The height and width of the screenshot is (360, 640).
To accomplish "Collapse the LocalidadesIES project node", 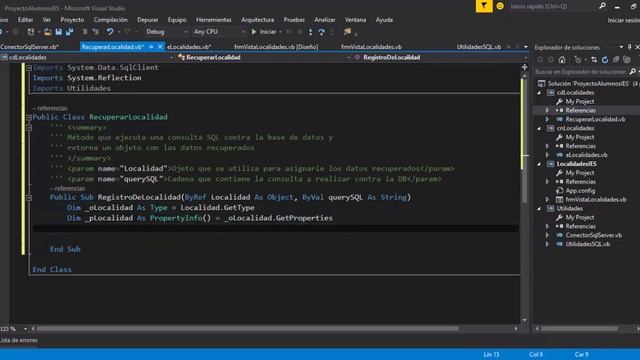I will (x=540, y=164).
